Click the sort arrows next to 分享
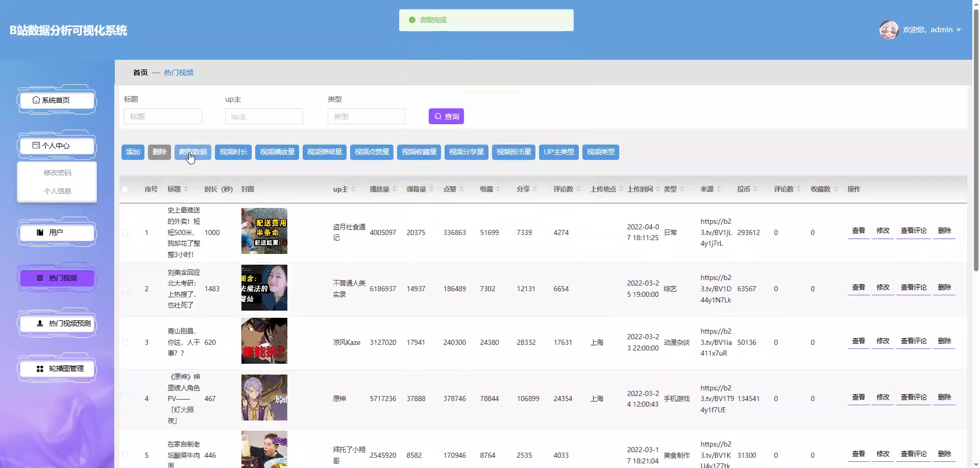The width and height of the screenshot is (980, 468). (x=535, y=189)
